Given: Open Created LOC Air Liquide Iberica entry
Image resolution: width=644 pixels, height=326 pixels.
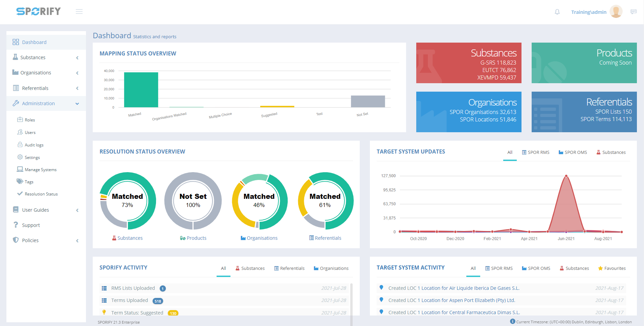Looking at the screenshot, I should coord(453,288).
